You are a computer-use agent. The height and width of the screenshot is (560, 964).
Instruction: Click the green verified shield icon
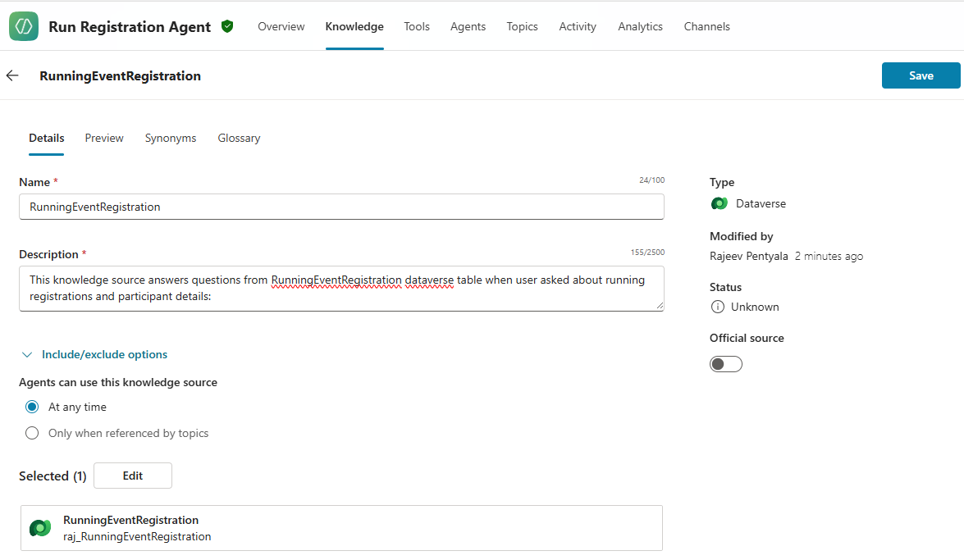[227, 26]
